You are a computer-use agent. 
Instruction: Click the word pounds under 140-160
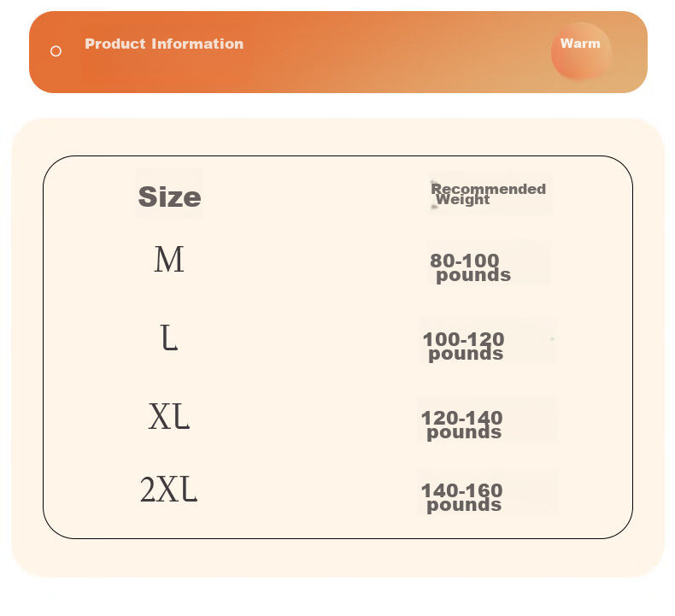pyautogui.click(x=464, y=505)
